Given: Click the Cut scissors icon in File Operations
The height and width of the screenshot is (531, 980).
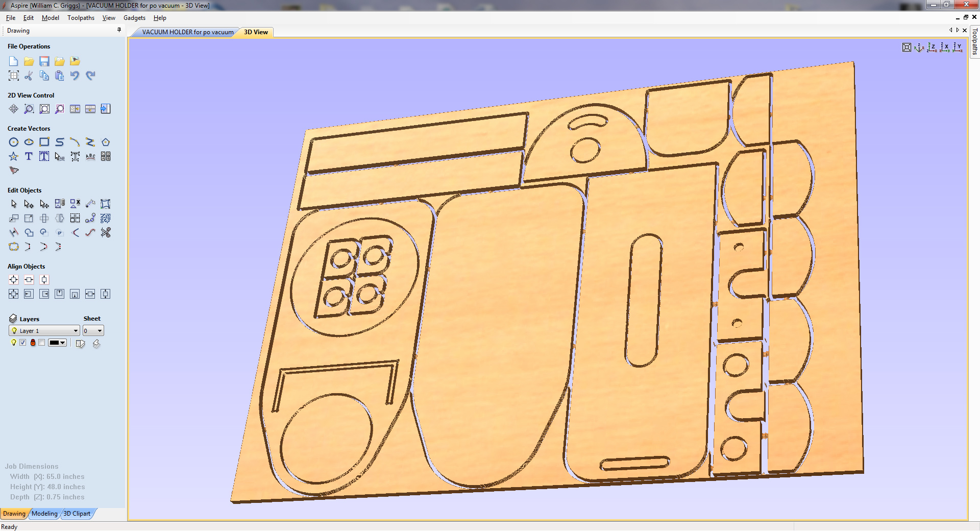Looking at the screenshot, I should pos(29,76).
